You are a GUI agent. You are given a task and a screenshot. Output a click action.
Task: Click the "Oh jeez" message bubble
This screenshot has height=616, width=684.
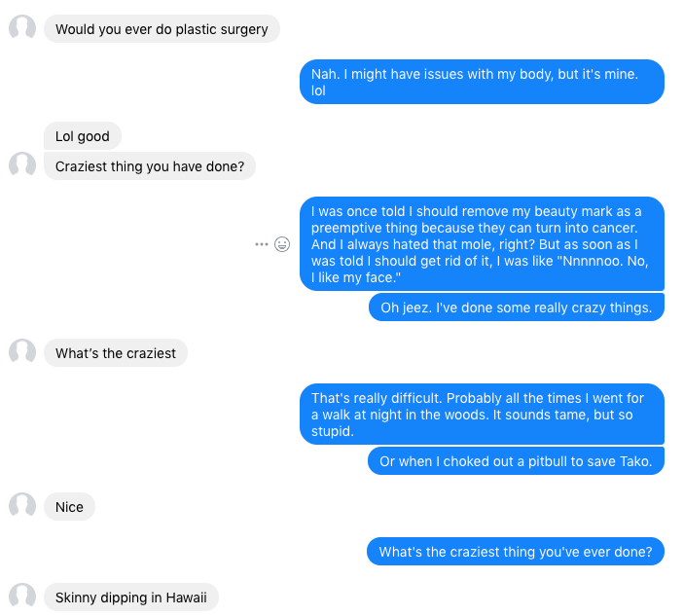516,308
